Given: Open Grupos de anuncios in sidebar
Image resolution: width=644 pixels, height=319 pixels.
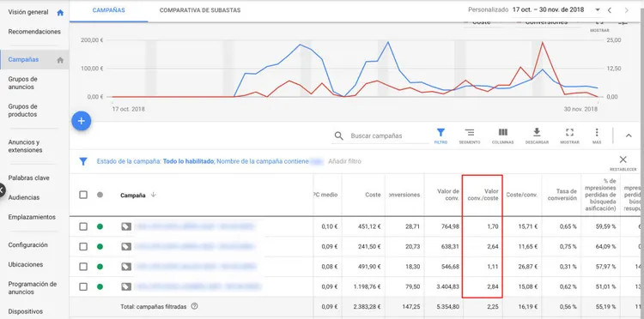Looking at the screenshot, I should [x=22, y=83].
